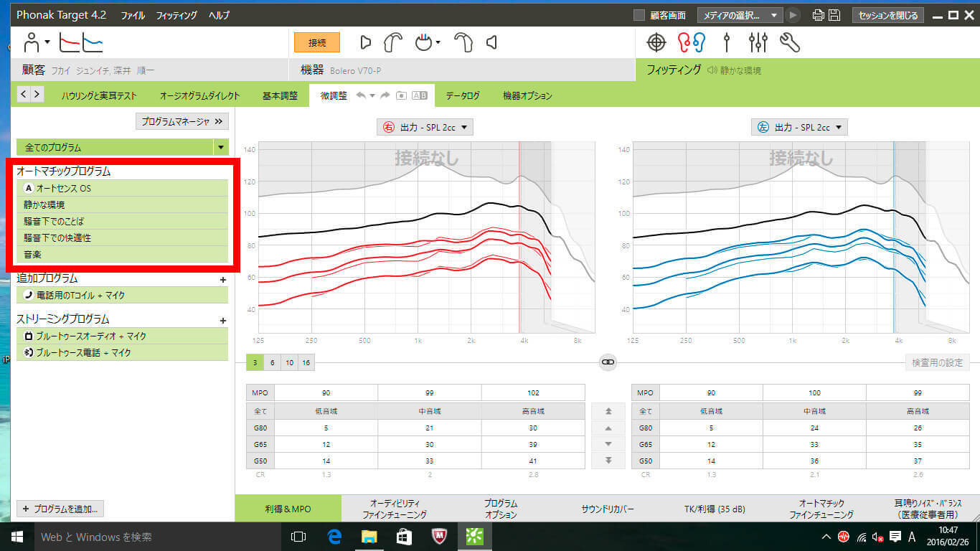Take a snapshot with camera icon

pyautogui.click(x=402, y=95)
